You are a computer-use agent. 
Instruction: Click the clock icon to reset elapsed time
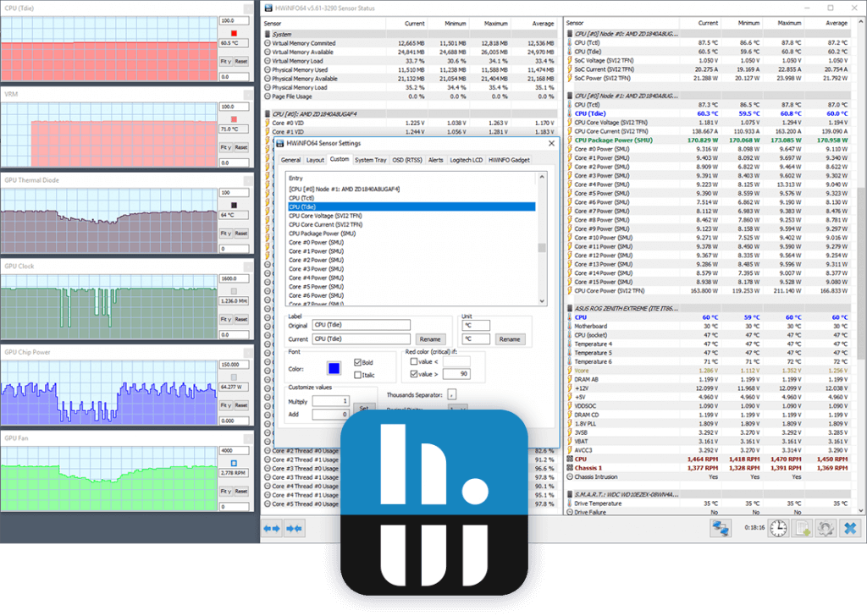coord(778,528)
